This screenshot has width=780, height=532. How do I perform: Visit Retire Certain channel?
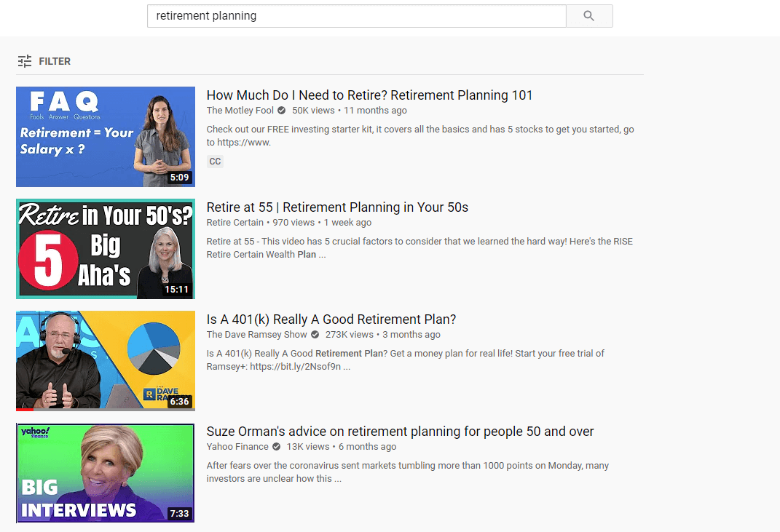[x=235, y=222]
